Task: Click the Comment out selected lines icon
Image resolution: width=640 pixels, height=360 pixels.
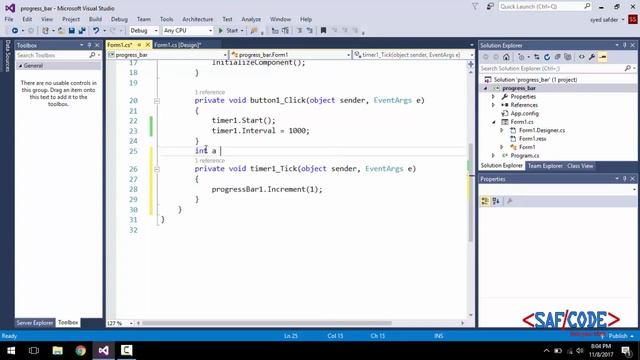Action: (300, 31)
